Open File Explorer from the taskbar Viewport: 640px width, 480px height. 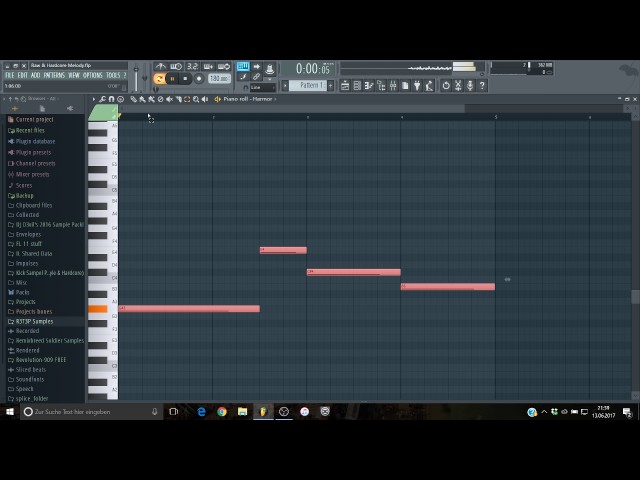point(242,412)
